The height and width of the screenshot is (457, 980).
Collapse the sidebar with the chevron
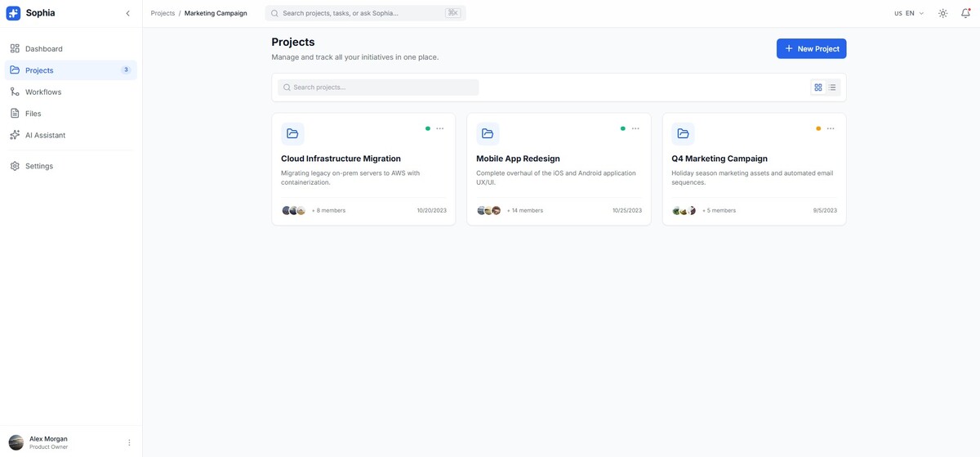point(127,13)
